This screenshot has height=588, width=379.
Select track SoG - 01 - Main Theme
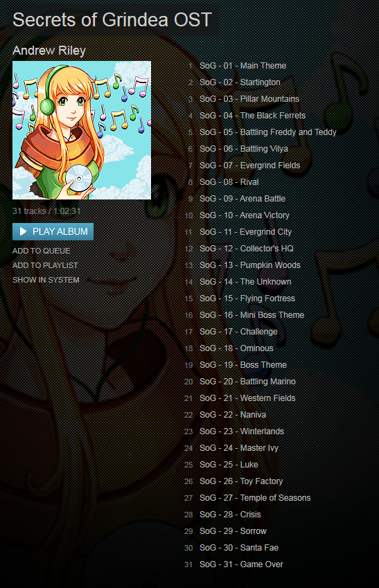(243, 66)
